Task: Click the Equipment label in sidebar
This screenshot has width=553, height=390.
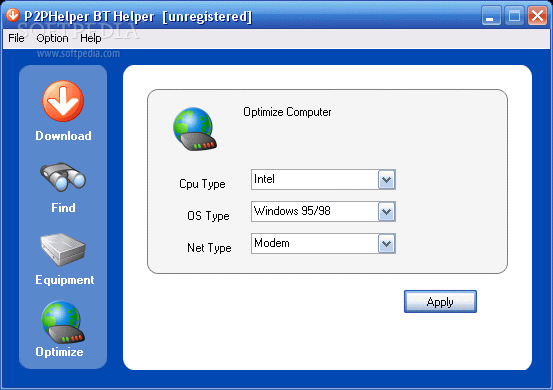Action: (x=65, y=280)
